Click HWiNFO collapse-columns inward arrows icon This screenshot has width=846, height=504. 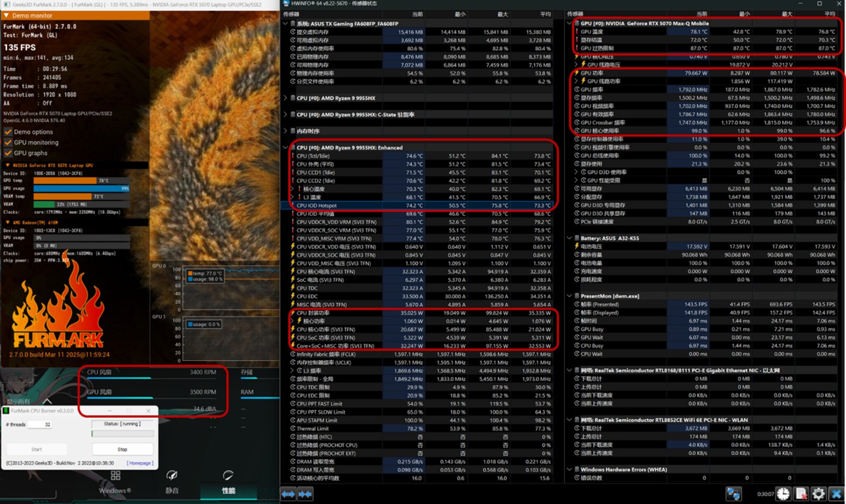(305, 494)
